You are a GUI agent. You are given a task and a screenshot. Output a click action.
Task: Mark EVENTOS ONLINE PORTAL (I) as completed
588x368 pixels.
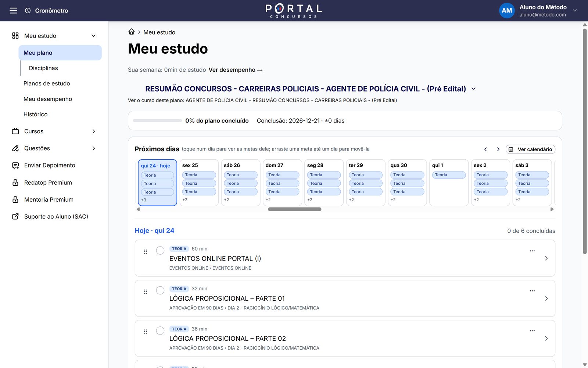pos(160,251)
